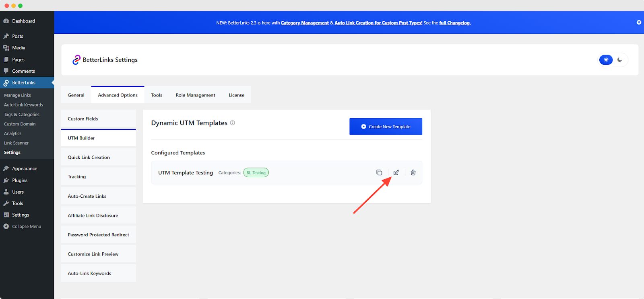The width and height of the screenshot is (644, 299).
Task: Select Auto-Create Links option
Action: pyautogui.click(x=99, y=196)
